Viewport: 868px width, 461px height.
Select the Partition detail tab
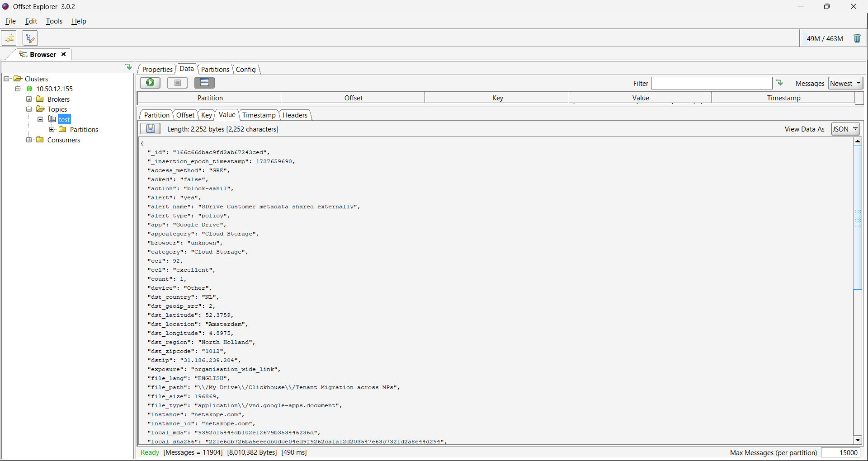point(157,115)
